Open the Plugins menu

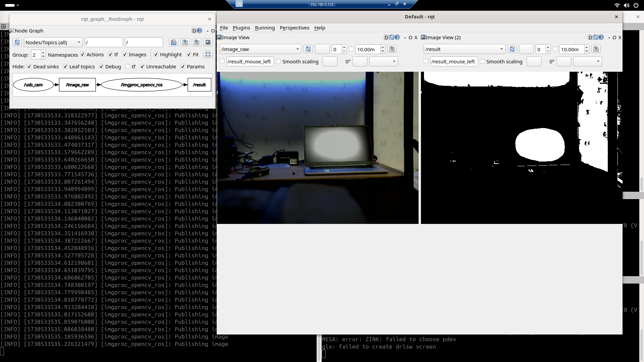pyautogui.click(x=241, y=28)
